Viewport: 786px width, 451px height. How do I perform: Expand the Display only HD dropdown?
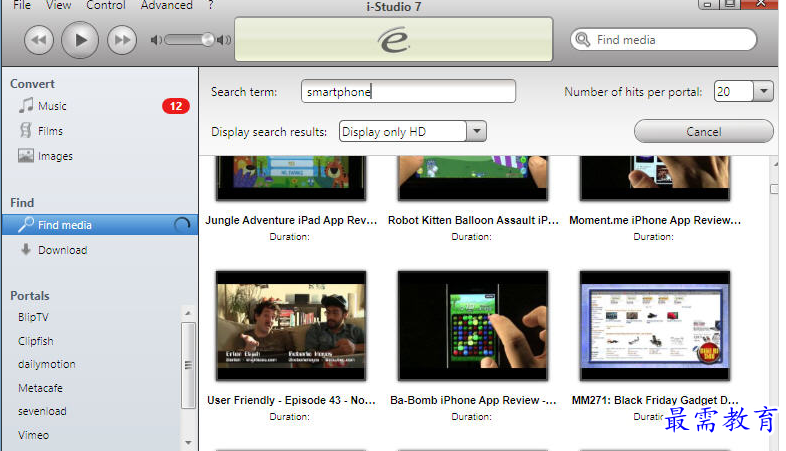477,131
